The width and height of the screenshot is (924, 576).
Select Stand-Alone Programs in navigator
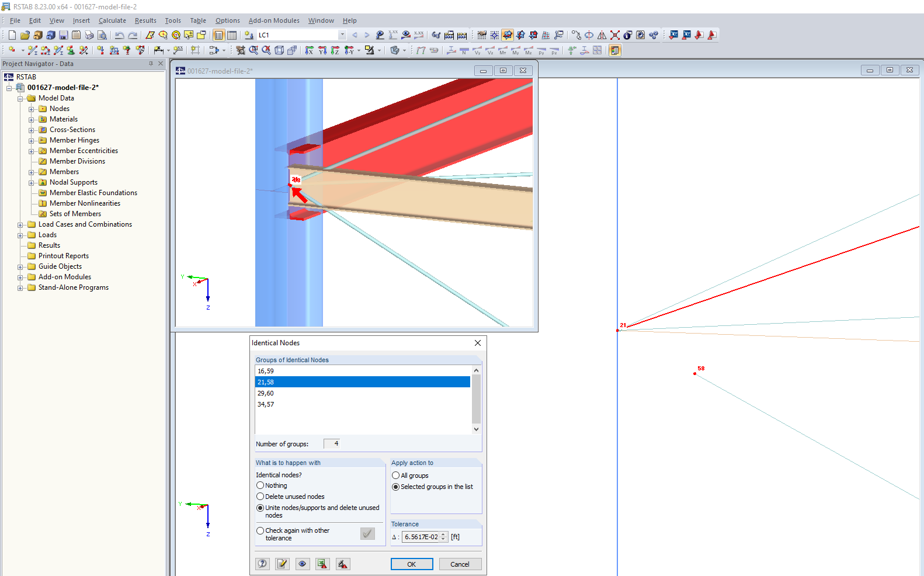tap(74, 287)
